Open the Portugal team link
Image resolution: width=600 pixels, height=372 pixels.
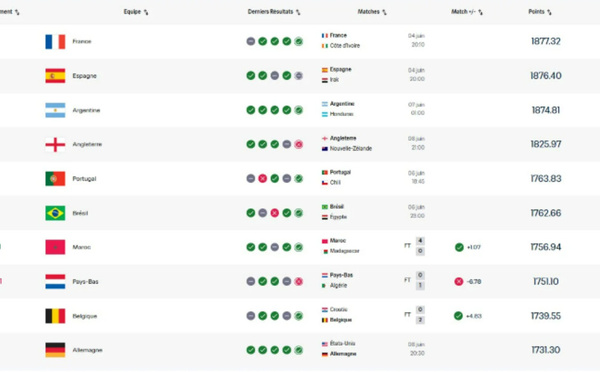[x=84, y=179]
